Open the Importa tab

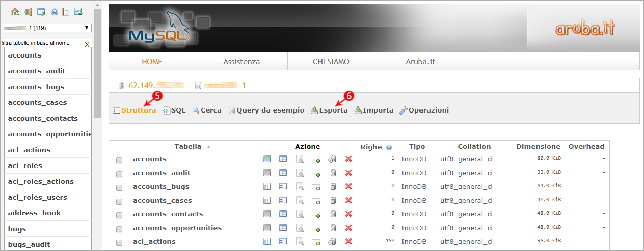click(374, 110)
